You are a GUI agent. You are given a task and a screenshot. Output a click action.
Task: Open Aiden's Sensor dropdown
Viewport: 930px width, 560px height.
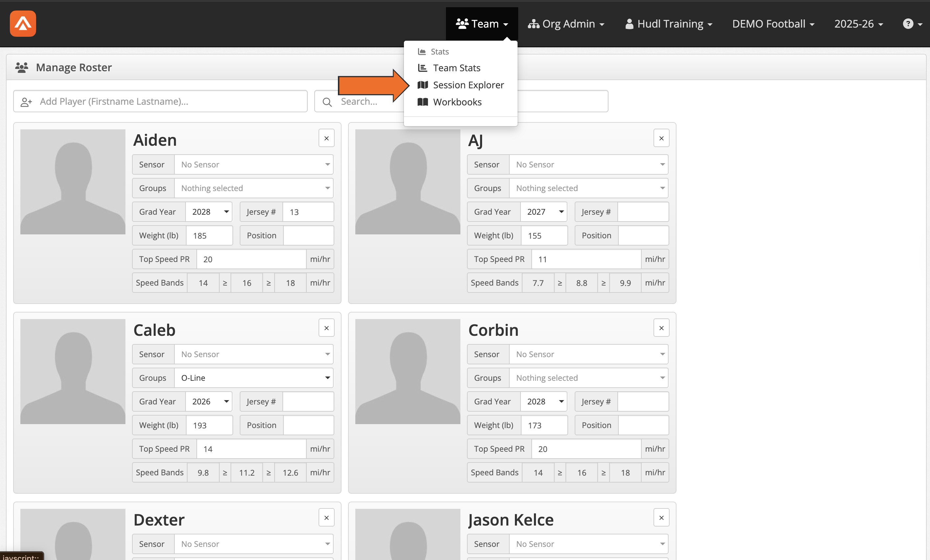(x=254, y=164)
